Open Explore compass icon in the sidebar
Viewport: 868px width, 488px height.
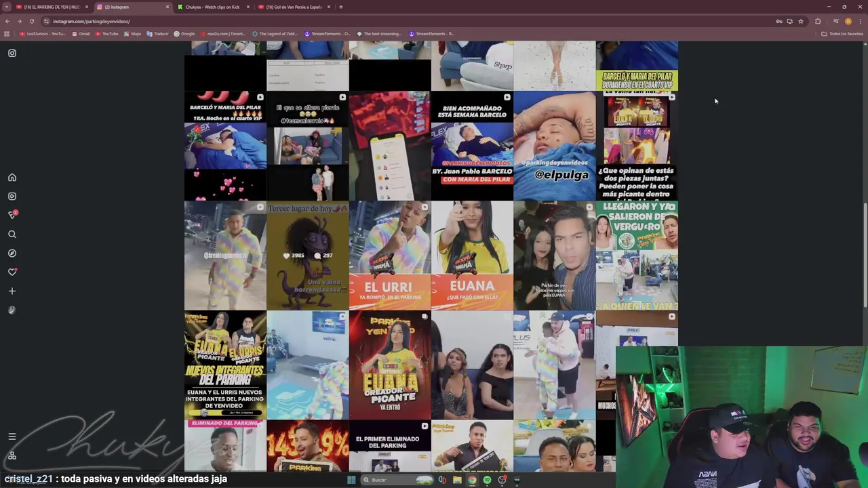pyautogui.click(x=12, y=253)
